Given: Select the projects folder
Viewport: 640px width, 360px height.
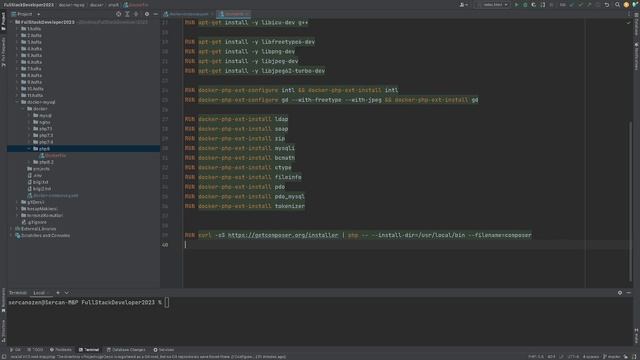Looking at the screenshot, I should point(38,169).
